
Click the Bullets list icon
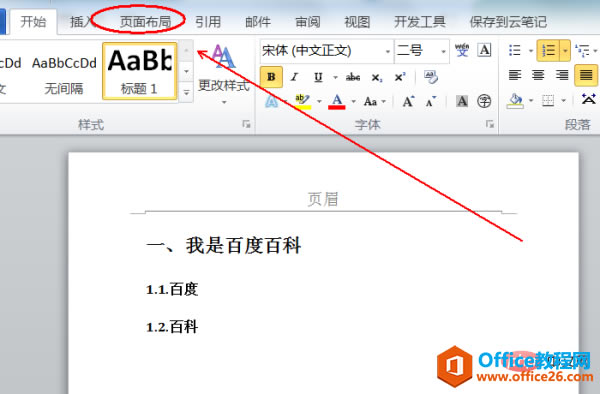tap(515, 50)
